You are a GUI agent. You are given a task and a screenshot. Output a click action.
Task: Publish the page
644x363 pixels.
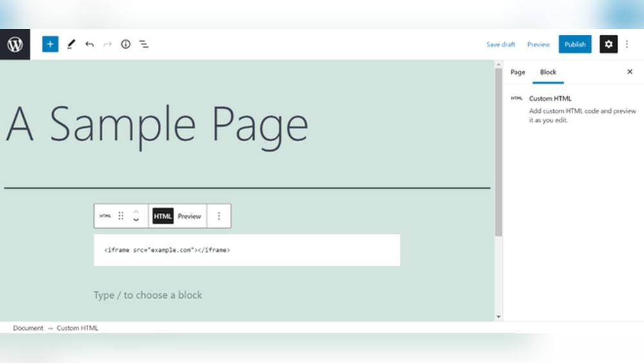point(574,44)
